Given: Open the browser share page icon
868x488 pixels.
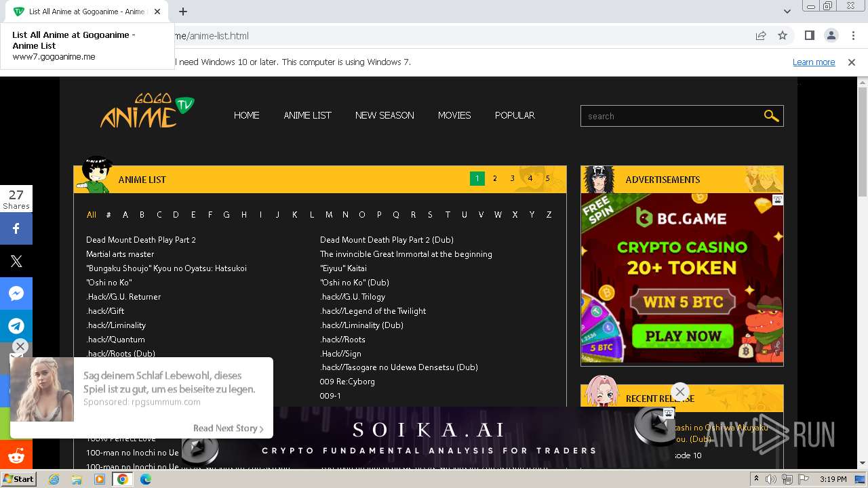Looking at the screenshot, I should click(761, 35).
